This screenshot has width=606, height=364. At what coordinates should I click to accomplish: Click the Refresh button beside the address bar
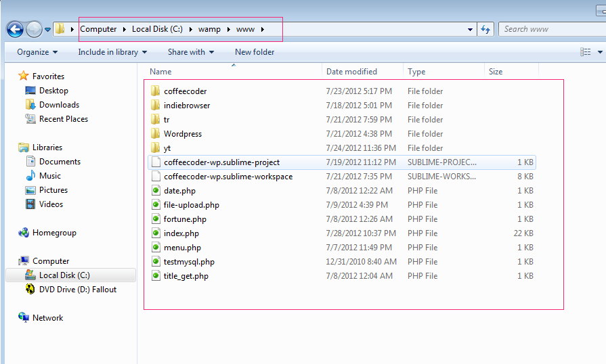[x=485, y=29]
